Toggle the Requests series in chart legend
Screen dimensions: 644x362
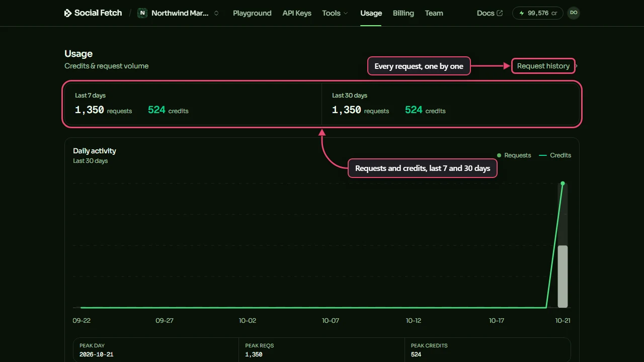[x=514, y=155]
